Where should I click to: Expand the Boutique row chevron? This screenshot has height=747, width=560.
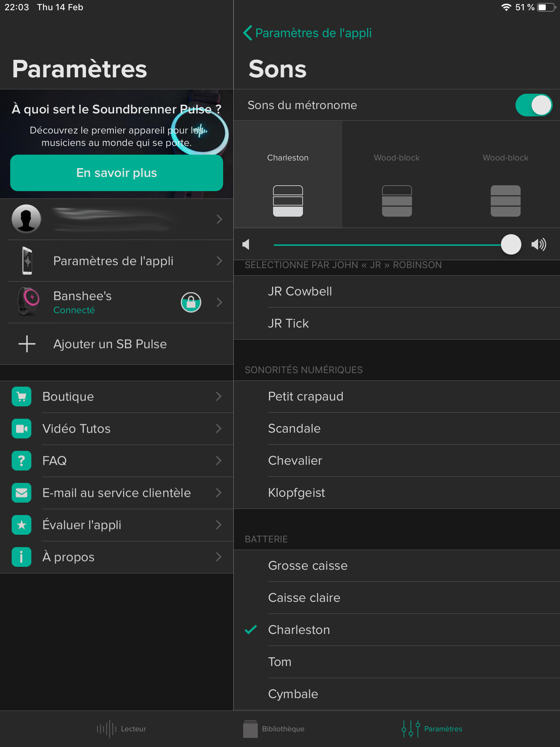(x=219, y=396)
